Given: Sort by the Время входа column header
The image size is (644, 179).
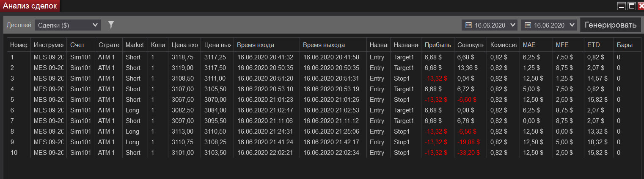Looking at the screenshot, I should (266, 45).
